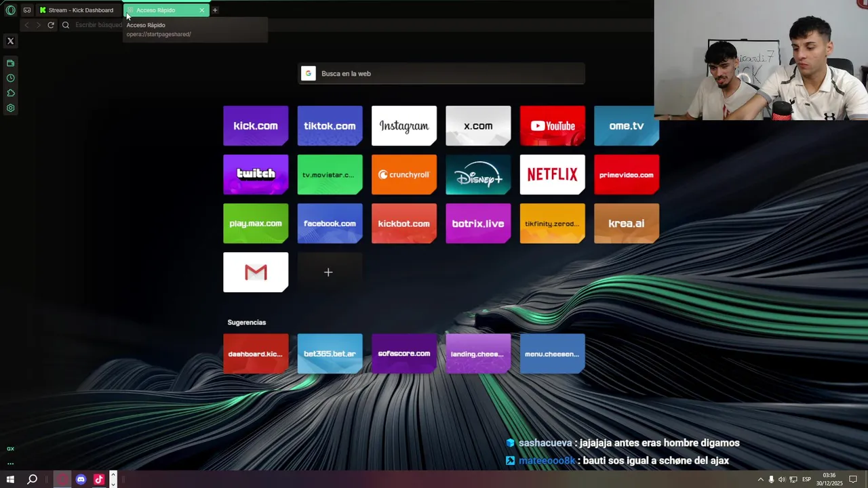Open the Twitch speed dial tile

pos(256,174)
